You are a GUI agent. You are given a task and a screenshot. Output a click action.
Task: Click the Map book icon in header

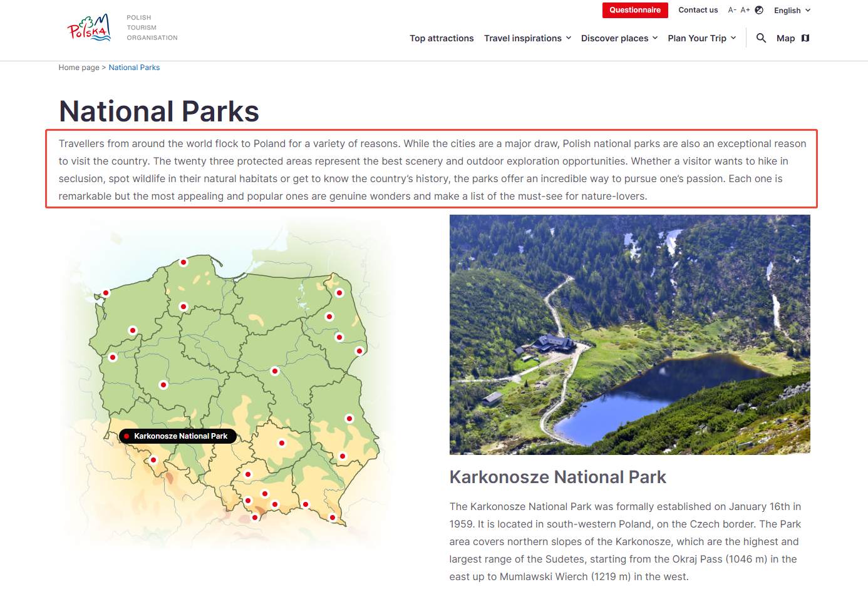pyautogui.click(x=805, y=38)
